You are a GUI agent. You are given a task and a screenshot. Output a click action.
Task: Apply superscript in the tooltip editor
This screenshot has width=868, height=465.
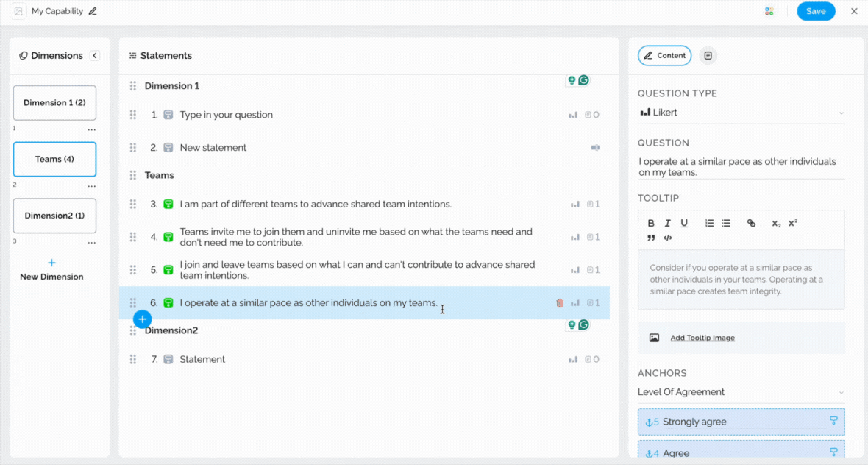click(x=793, y=224)
